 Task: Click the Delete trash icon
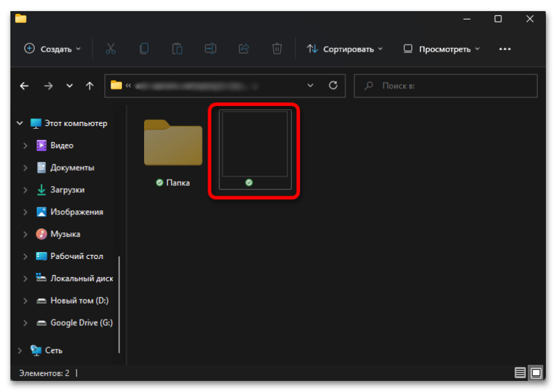click(277, 49)
